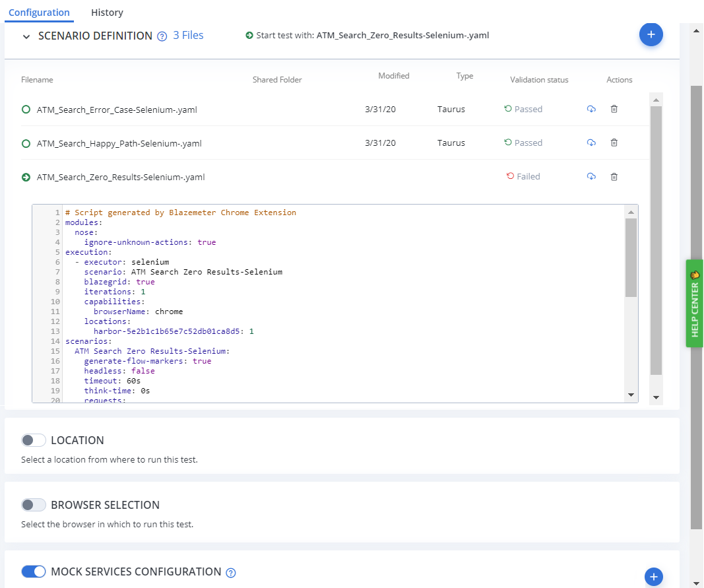This screenshot has width=704, height=588.
Task: Open the Help Center side tab
Action: pos(695,303)
